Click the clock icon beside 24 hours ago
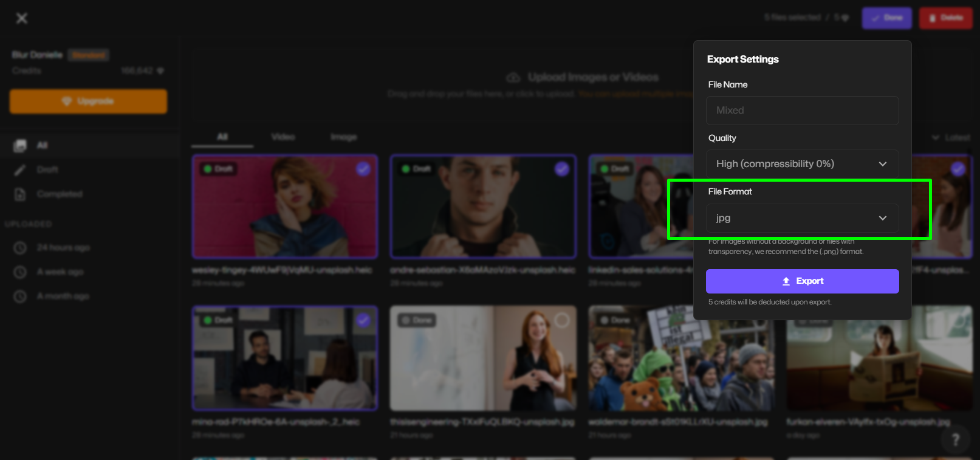 [20, 248]
